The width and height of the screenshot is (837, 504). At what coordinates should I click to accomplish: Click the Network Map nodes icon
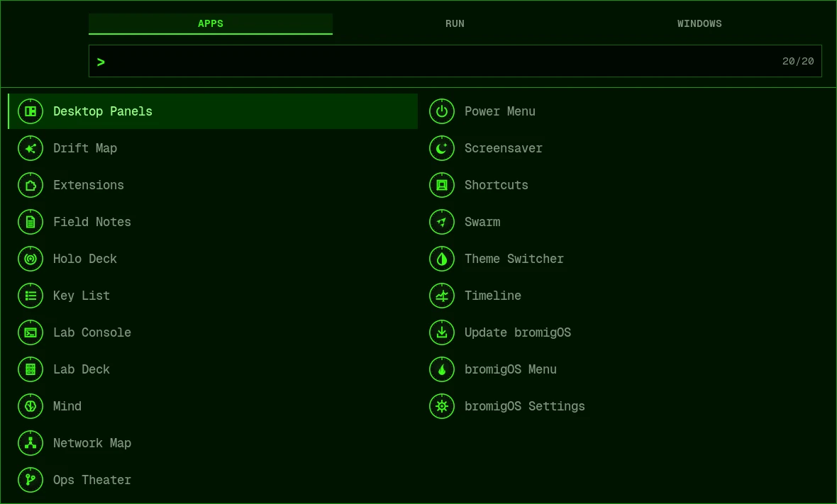click(31, 442)
